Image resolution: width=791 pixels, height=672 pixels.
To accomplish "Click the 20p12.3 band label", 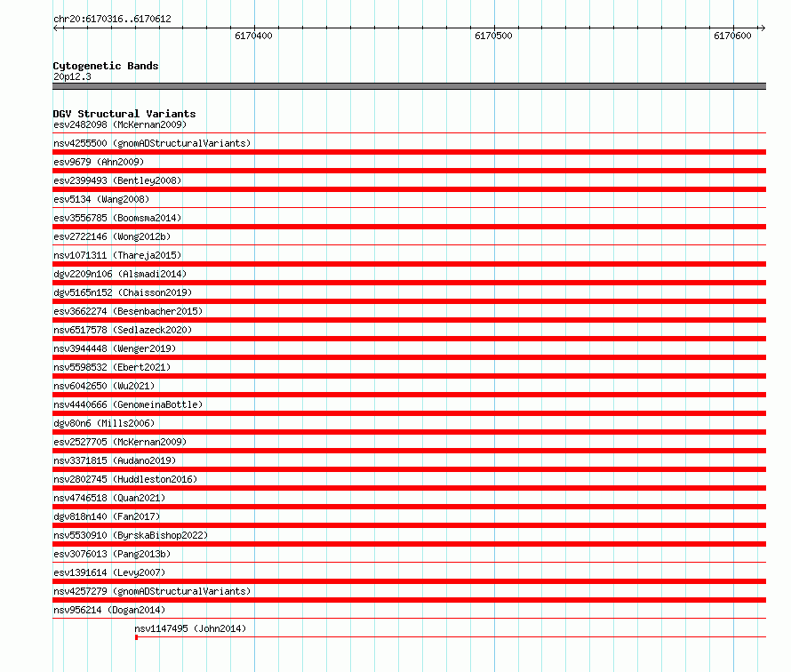I will [72, 76].
